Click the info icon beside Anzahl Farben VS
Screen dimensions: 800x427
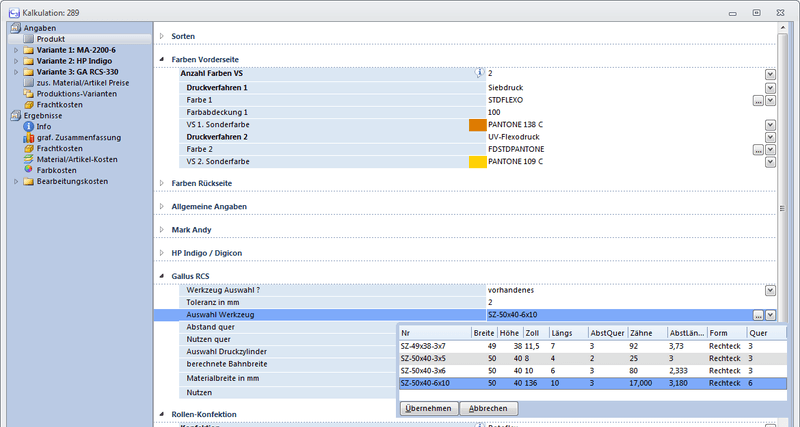(479, 73)
